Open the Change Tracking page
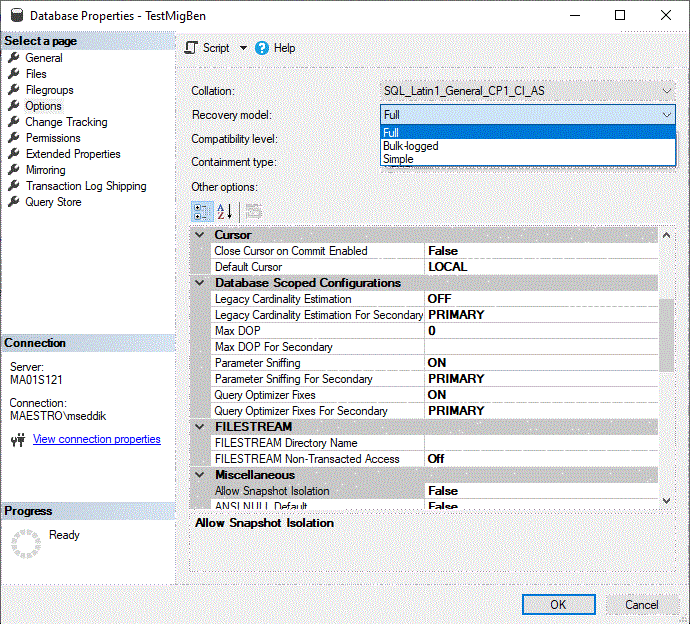Image resolution: width=690 pixels, height=624 pixels. coord(66,122)
